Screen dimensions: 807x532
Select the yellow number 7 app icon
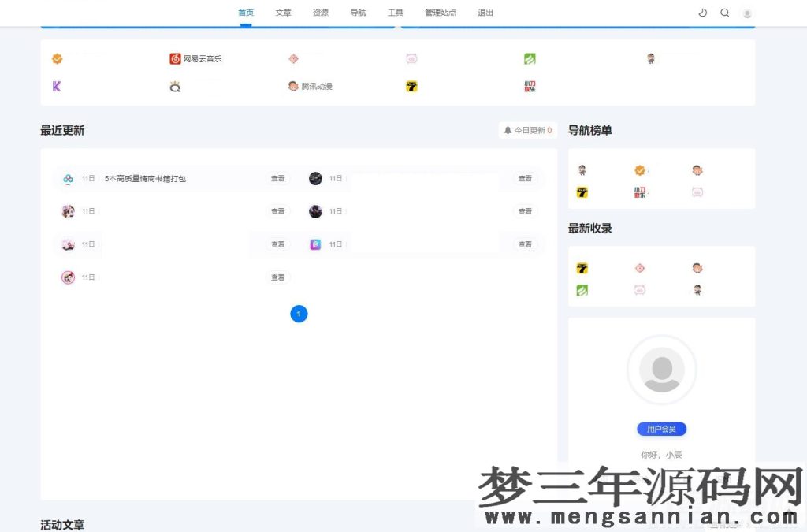pos(411,85)
